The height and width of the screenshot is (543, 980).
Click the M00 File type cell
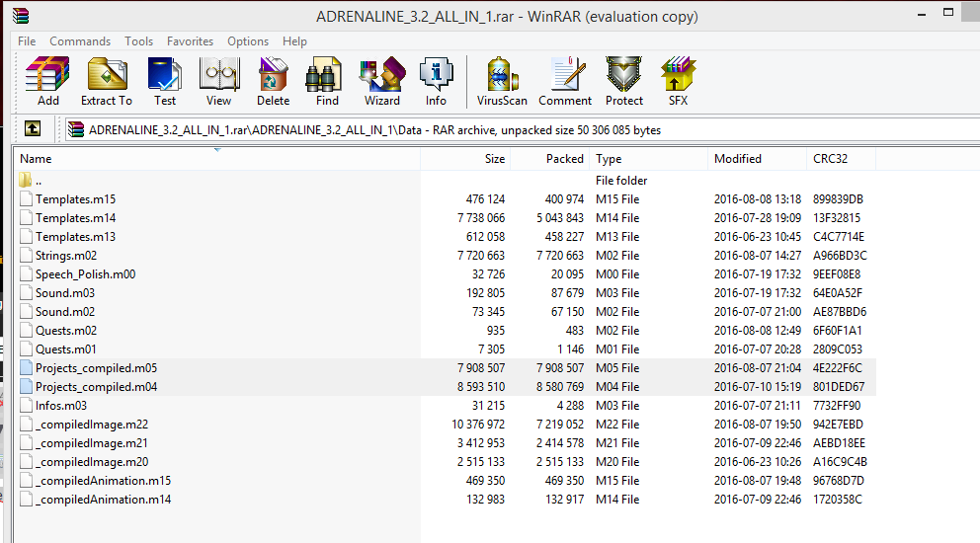(617, 273)
